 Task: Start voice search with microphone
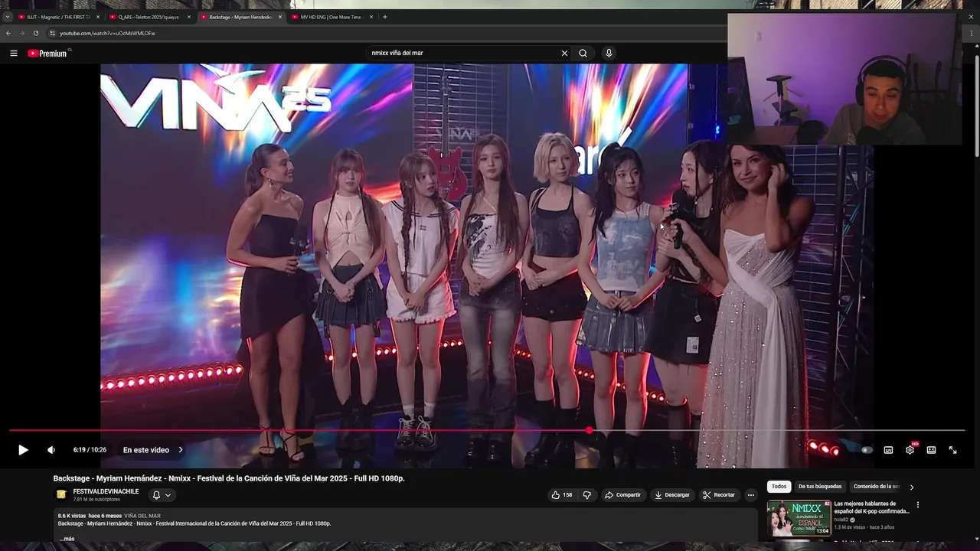pos(609,53)
